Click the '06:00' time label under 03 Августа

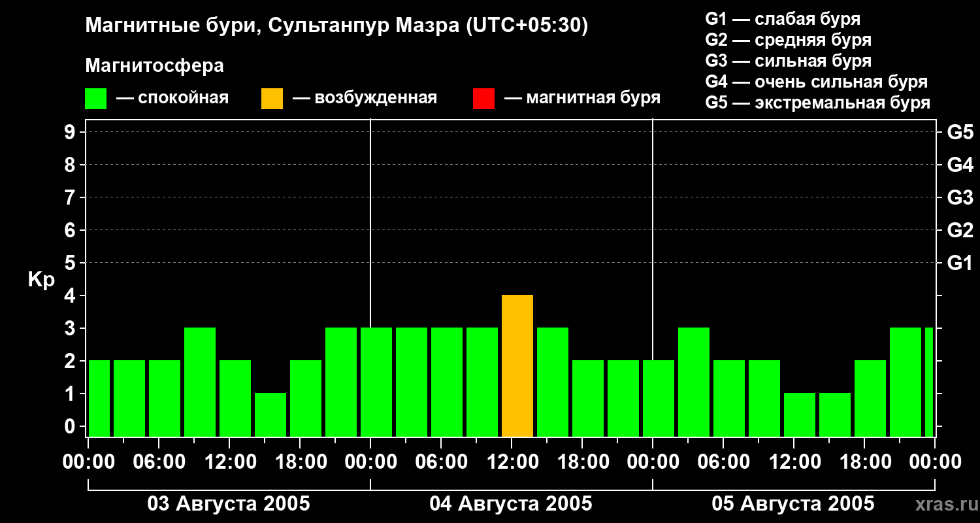tap(159, 462)
